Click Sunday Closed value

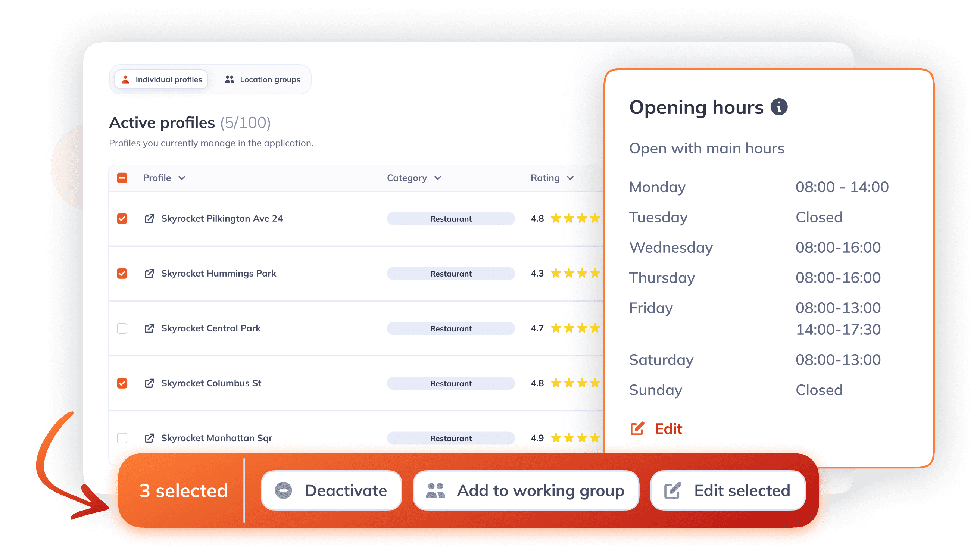click(x=819, y=390)
